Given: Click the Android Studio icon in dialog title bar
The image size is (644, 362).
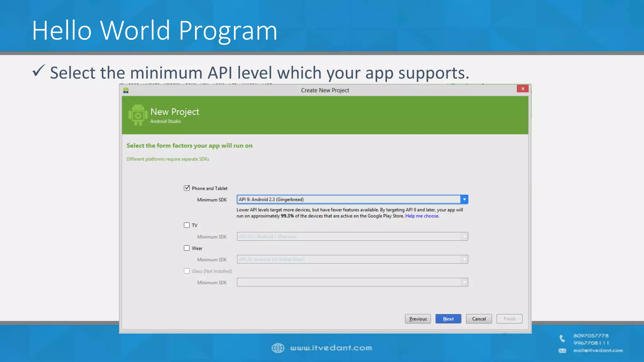Looking at the screenshot, I should click(x=126, y=90).
